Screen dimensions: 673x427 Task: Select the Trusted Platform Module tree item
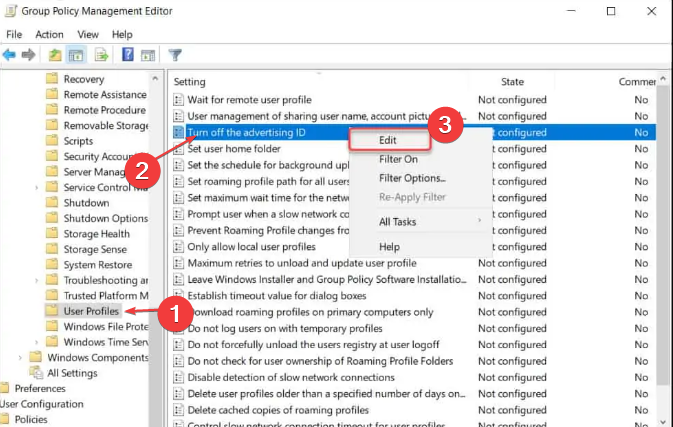click(106, 295)
